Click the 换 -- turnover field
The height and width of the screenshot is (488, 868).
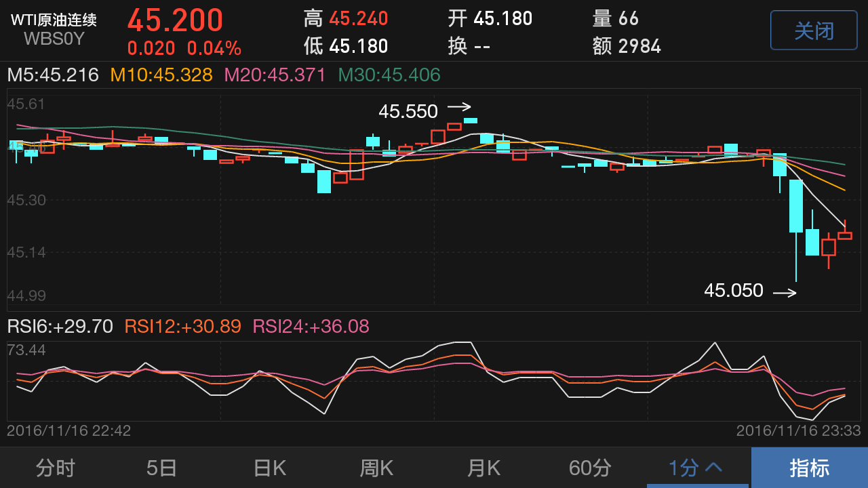click(469, 46)
